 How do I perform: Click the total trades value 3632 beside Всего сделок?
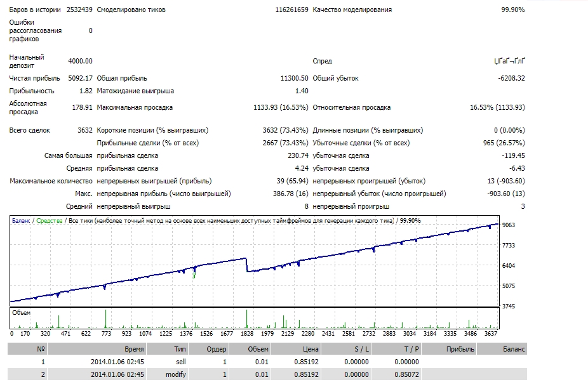click(85, 131)
